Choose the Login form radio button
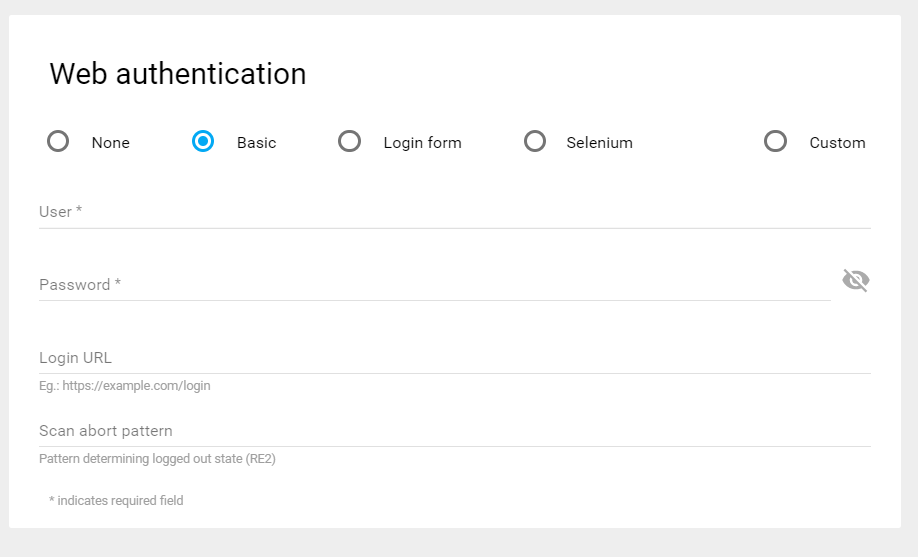The width and height of the screenshot is (918, 557). [349, 141]
